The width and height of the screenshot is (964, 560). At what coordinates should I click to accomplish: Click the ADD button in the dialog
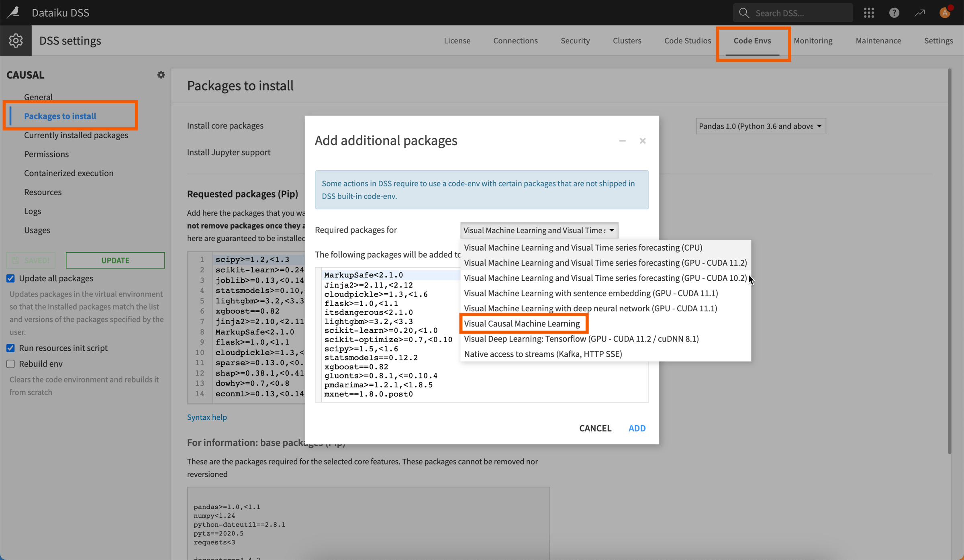tap(637, 428)
